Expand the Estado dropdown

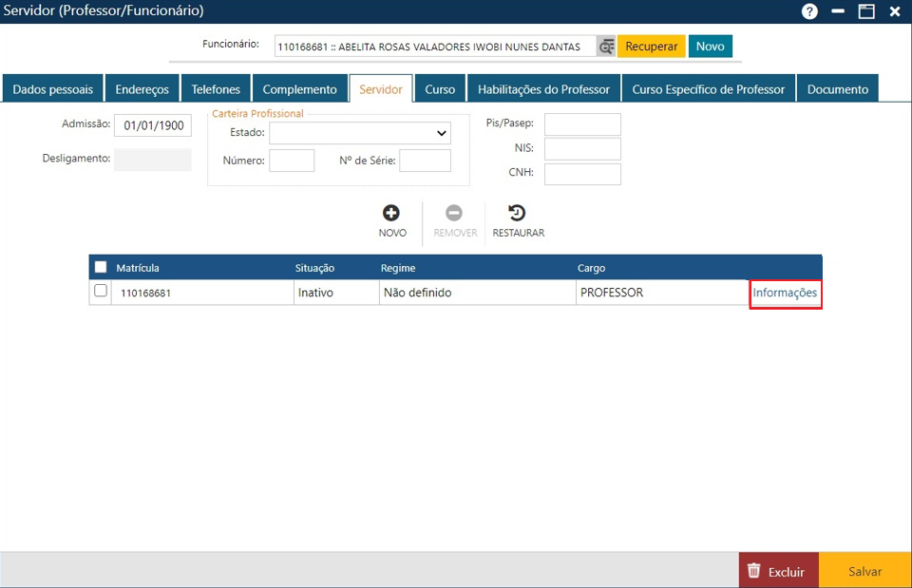coord(360,133)
